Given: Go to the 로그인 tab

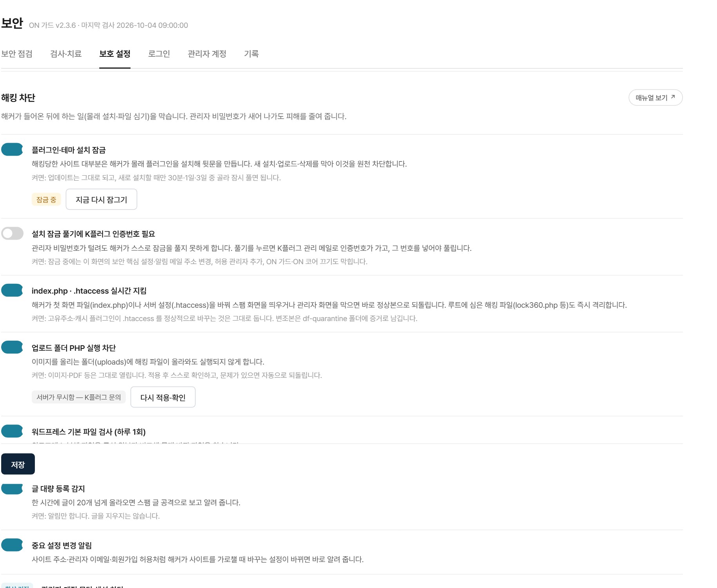Looking at the screenshot, I should (159, 54).
